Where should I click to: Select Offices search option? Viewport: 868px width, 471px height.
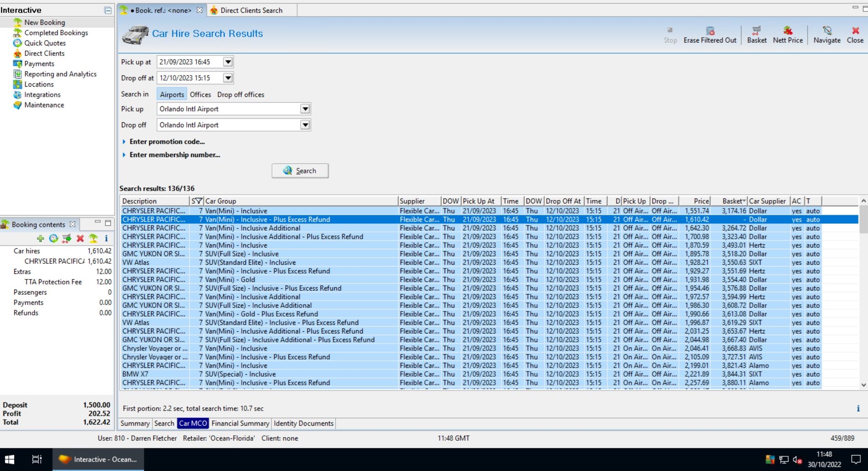(201, 94)
